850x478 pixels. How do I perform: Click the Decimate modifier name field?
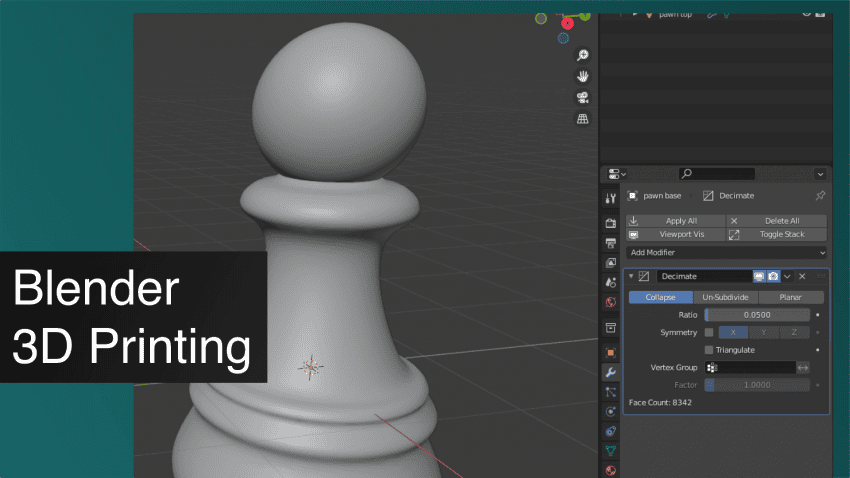704,276
